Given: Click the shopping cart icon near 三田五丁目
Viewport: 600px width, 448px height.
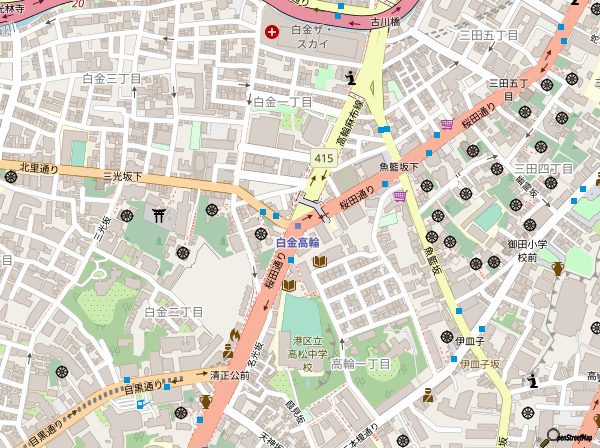Looking at the screenshot, I should pos(446,124).
